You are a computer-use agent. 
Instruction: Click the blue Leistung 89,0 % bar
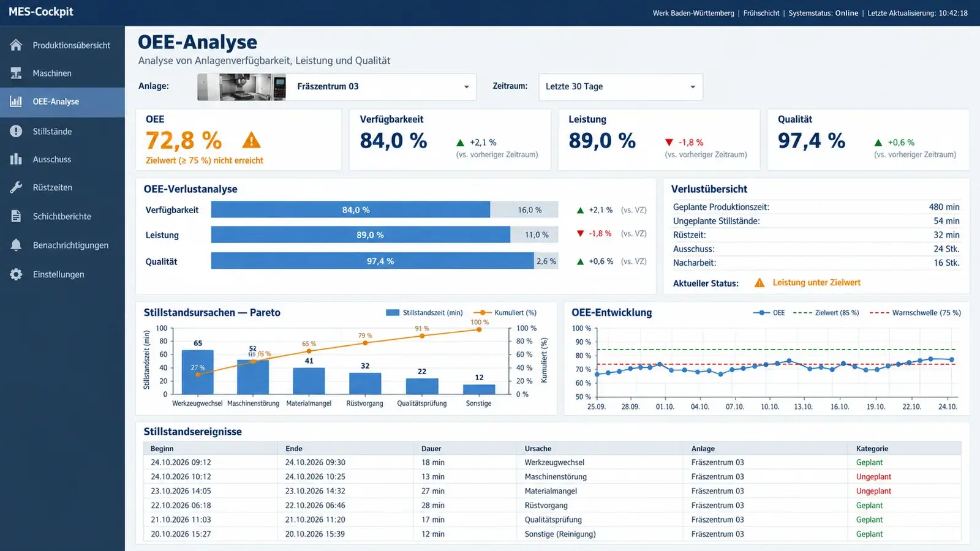pyautogui.click(x=361, y=235)
